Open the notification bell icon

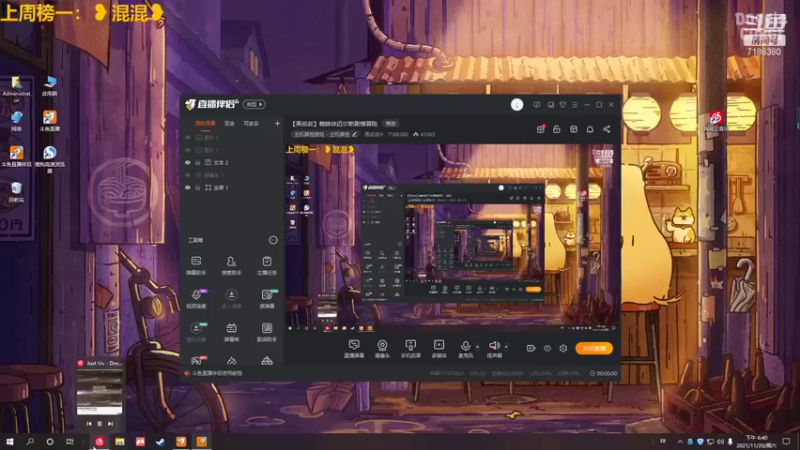590,129
